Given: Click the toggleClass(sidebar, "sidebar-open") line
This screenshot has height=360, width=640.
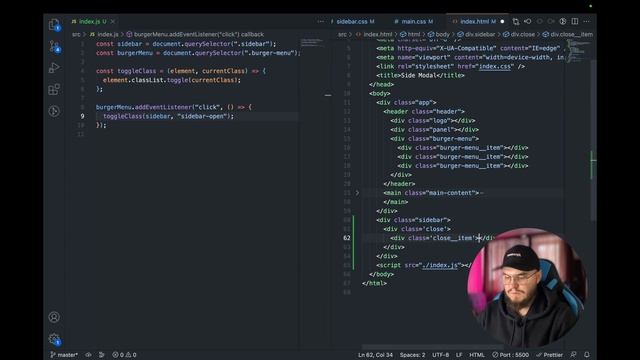Looking at the screenshot, I should click(x=168, y=116).
